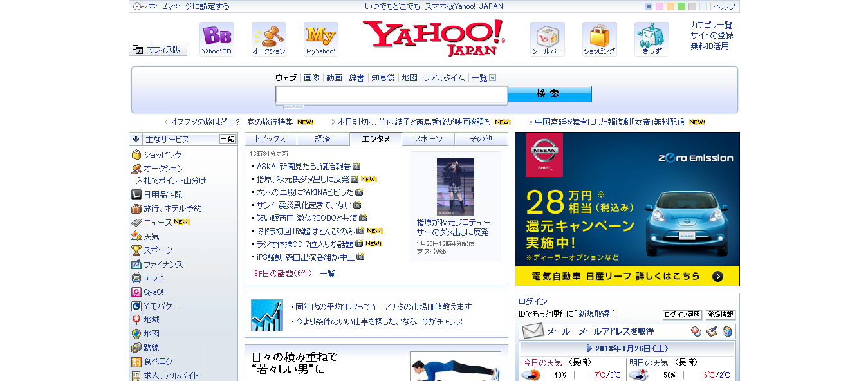The width and height of the screenshot is (868, 381).
Task: Click the オフィス版 button
Action: pos(158,49)
